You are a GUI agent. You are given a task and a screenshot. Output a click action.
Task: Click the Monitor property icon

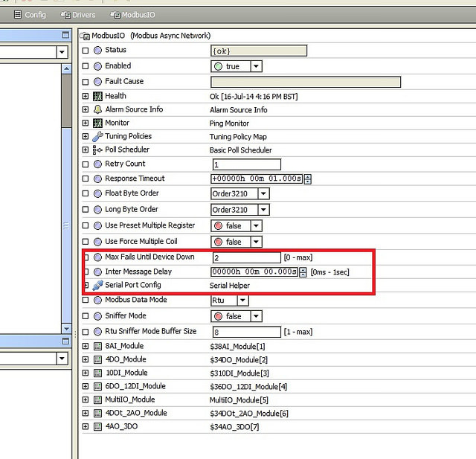(x=97, y=123)
